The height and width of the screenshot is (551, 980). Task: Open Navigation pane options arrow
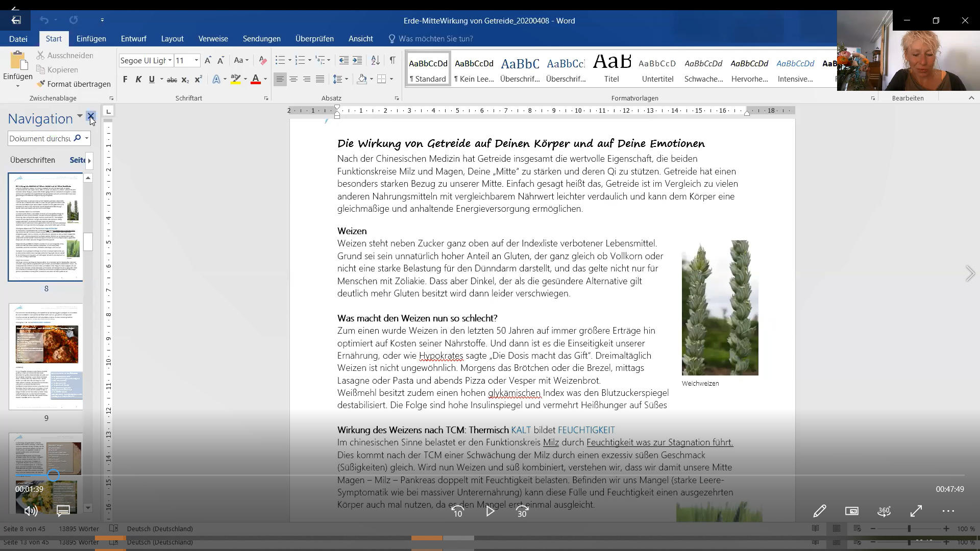(80, 117)
